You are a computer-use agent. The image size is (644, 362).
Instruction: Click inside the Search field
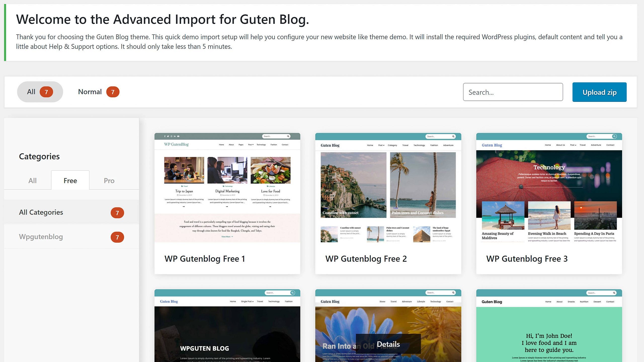point(513,92)
